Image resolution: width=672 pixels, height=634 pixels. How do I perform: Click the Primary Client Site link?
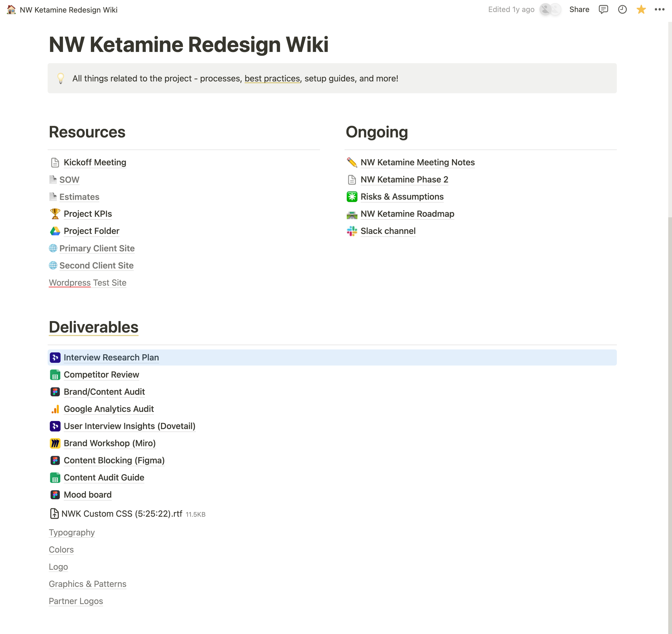pos(97,248)
